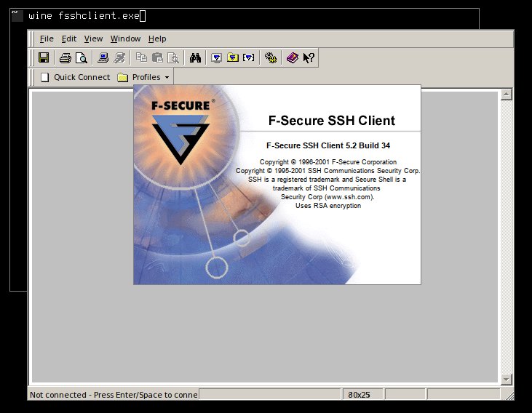Click the Print printer icon

pyautogui.click(x=65, y=57)
